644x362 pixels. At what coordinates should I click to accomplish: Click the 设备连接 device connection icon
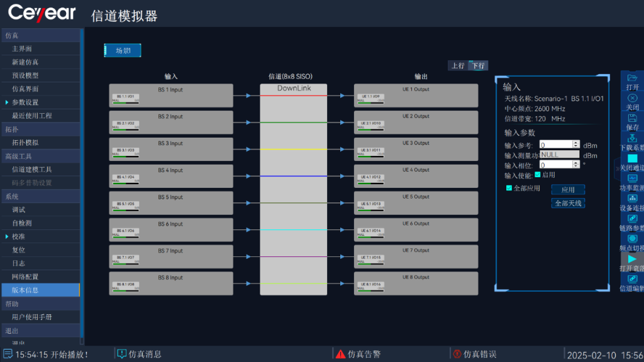tap(633, 199)
